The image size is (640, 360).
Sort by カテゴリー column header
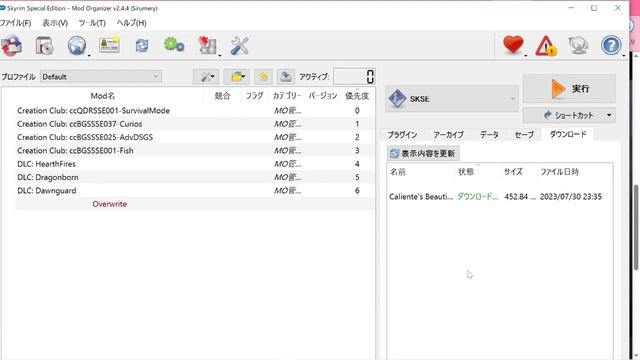pyautogui.click(x=287, y=96)
